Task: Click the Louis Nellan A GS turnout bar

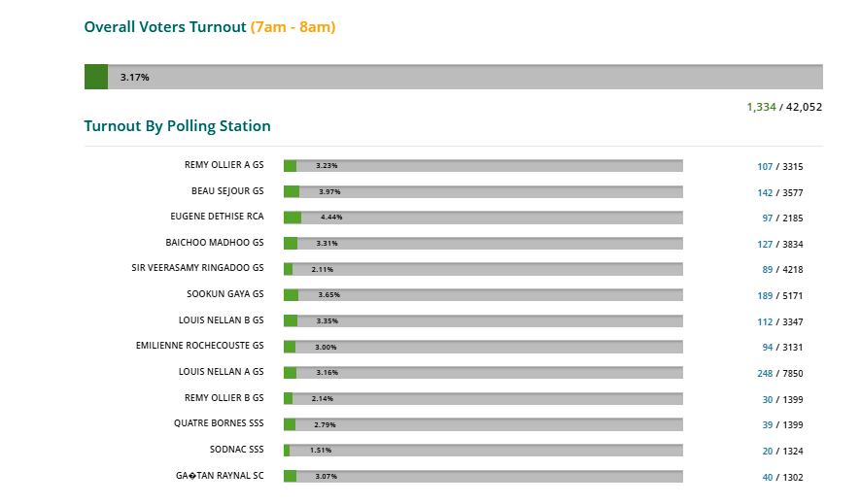Action: pos(483,373)
